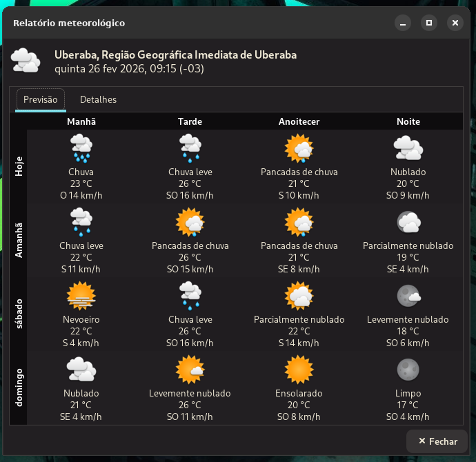The width and height of the screenshot is (476, 462).
Task: Click the Amanhã row label
Action: [19, 241]
